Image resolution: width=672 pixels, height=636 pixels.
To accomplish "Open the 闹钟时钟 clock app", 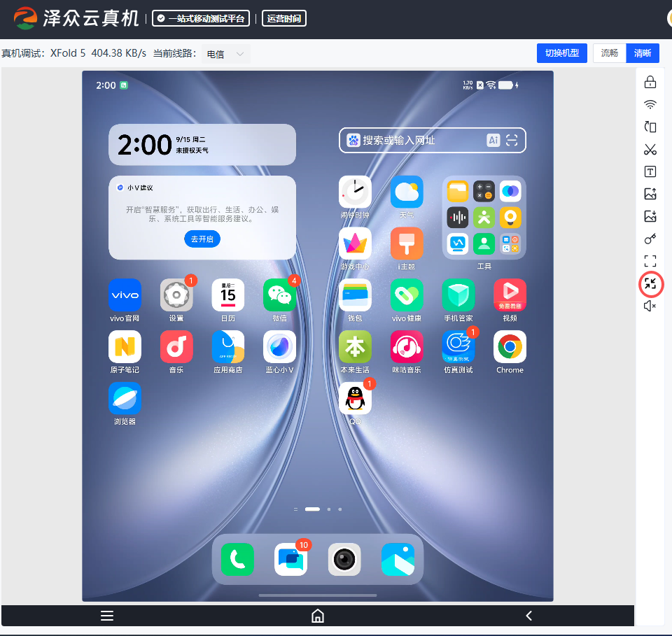I will [x=355, y=192].
